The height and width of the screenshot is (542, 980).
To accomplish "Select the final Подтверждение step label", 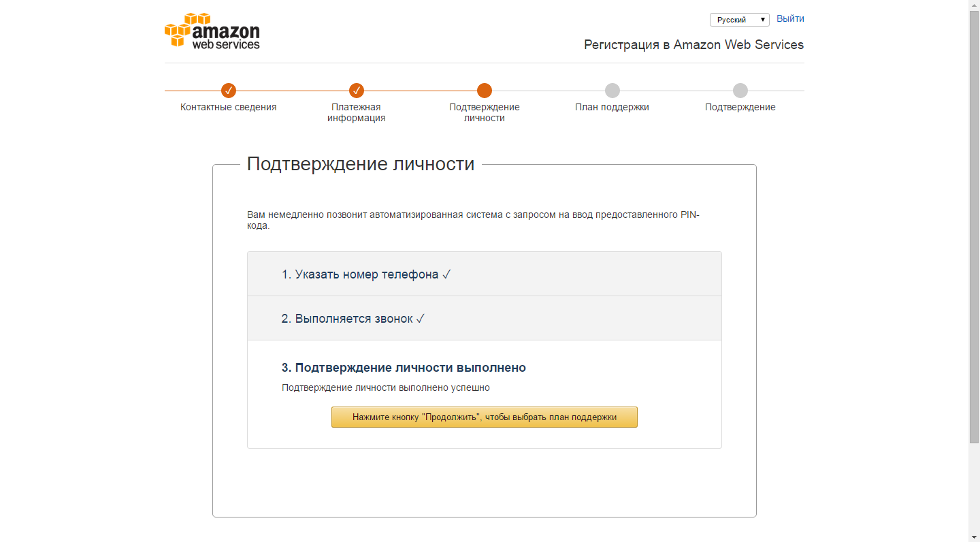I will click(740, 107).
